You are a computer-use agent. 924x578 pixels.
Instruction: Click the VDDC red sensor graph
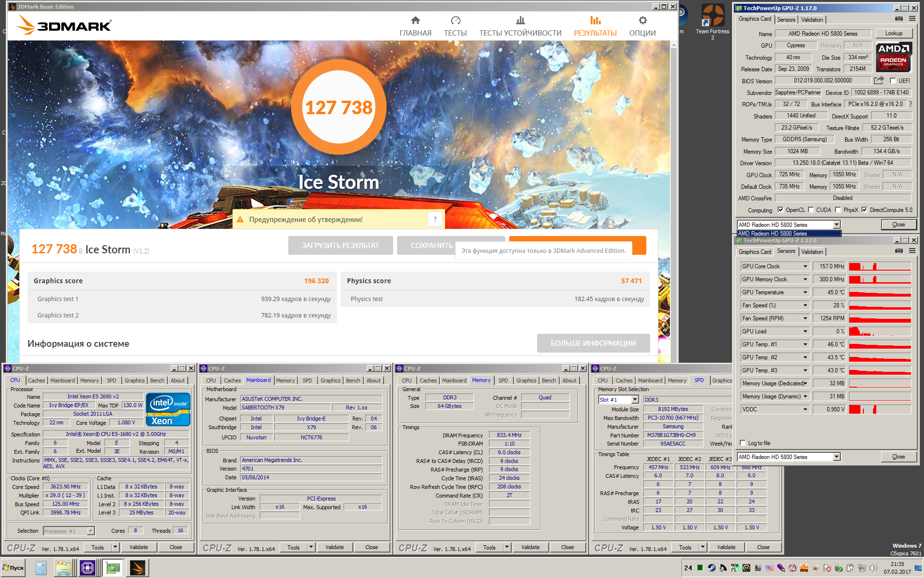[x=880, y=409]
